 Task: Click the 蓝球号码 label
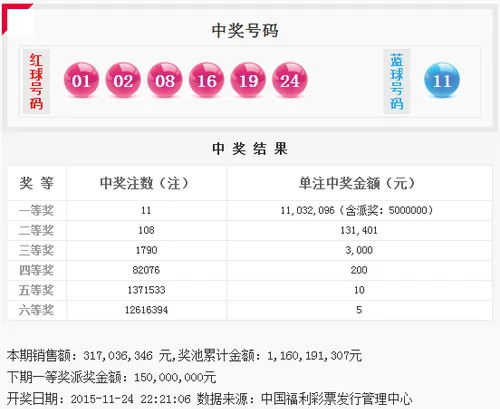point(397,82)
